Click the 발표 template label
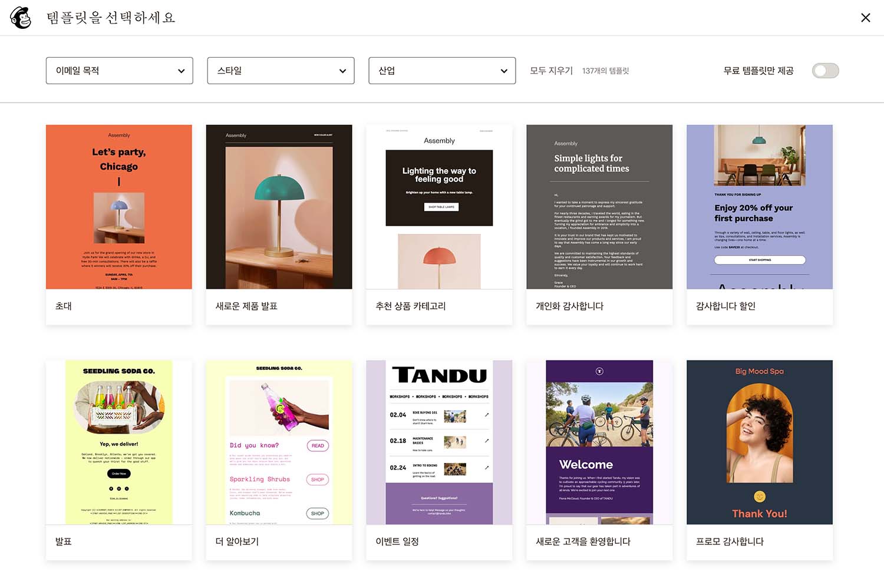Image resolution: width=884 pixels, height=588 pixels. 64,541
